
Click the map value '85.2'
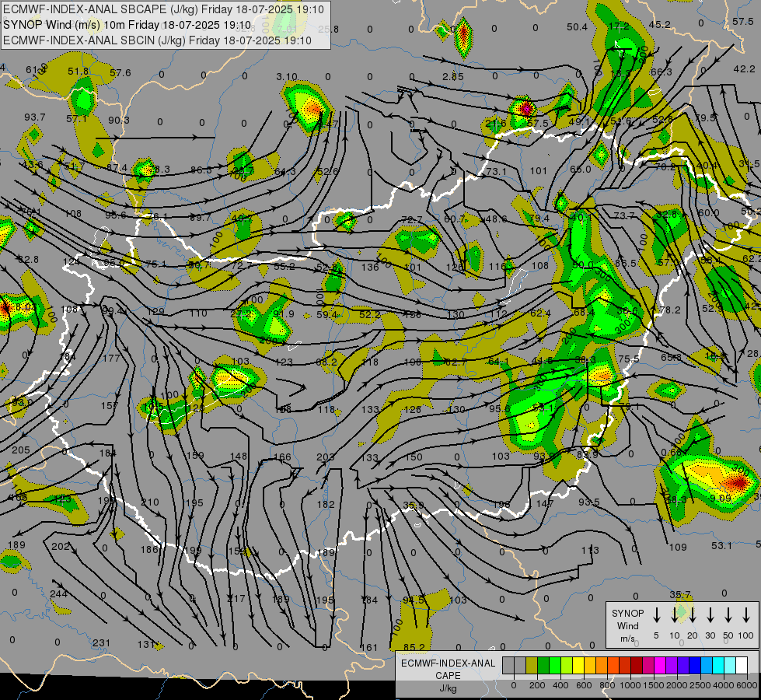pyautogui.click(x=414, y=647)
